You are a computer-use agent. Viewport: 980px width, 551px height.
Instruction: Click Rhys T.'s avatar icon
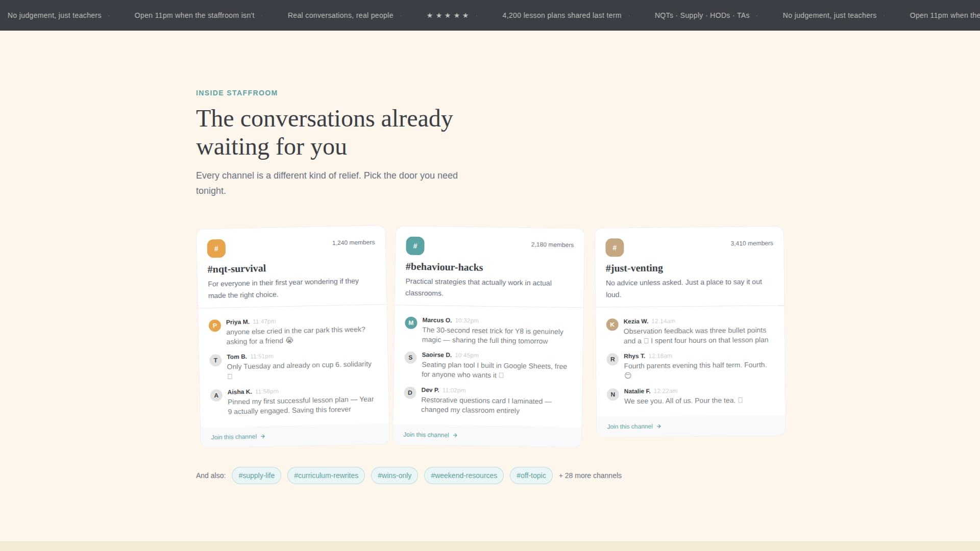click(612, 359)
